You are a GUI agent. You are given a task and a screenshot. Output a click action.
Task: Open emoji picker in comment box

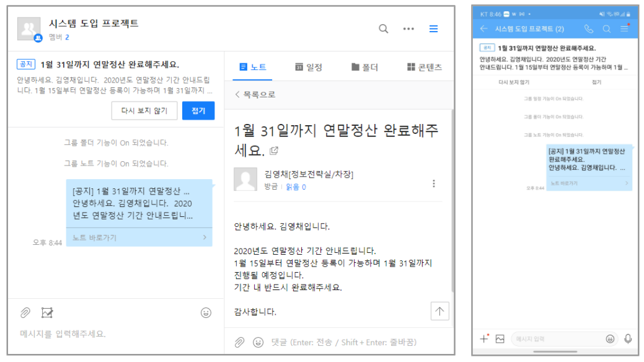coord(258,342)
